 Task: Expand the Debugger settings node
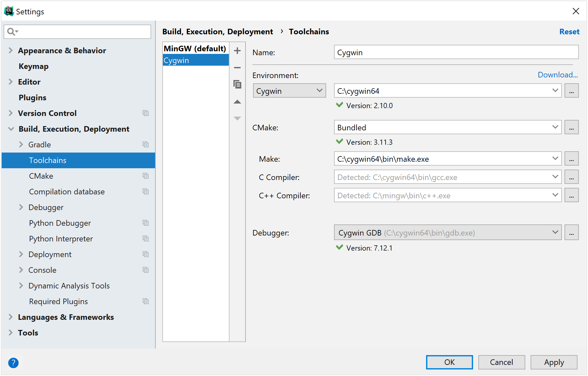[21, 207]
